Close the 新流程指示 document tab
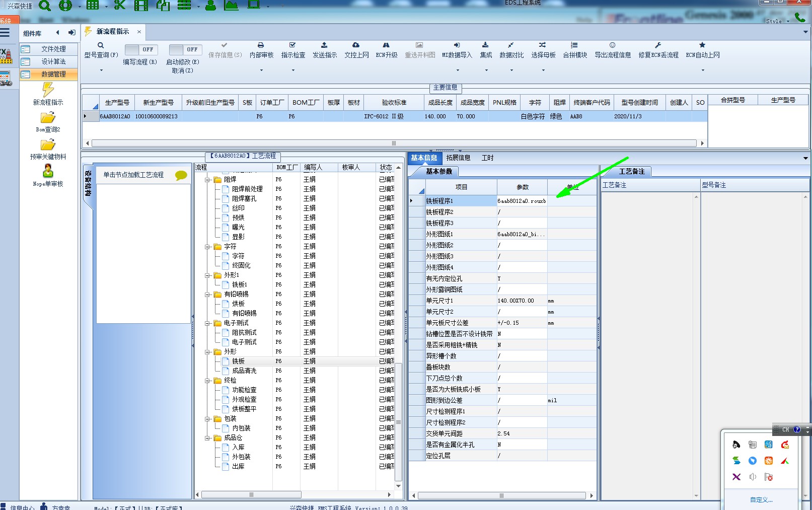 pyautogui.click(x=139, y=32)
